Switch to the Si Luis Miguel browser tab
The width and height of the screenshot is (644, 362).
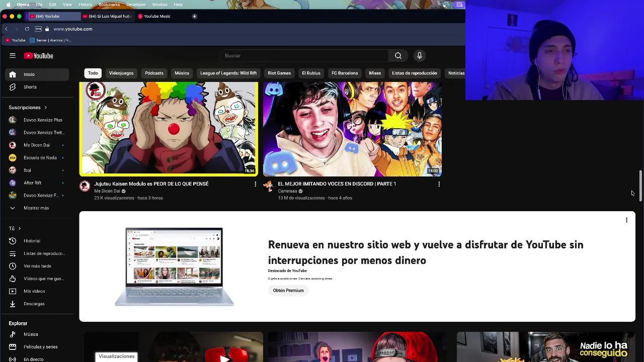click(x=107, y=16)
